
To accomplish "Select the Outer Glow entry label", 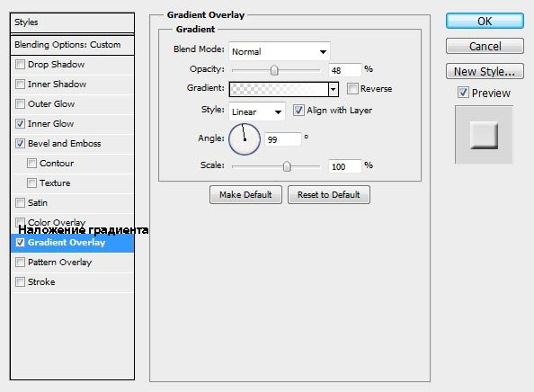I will [51, 104].
